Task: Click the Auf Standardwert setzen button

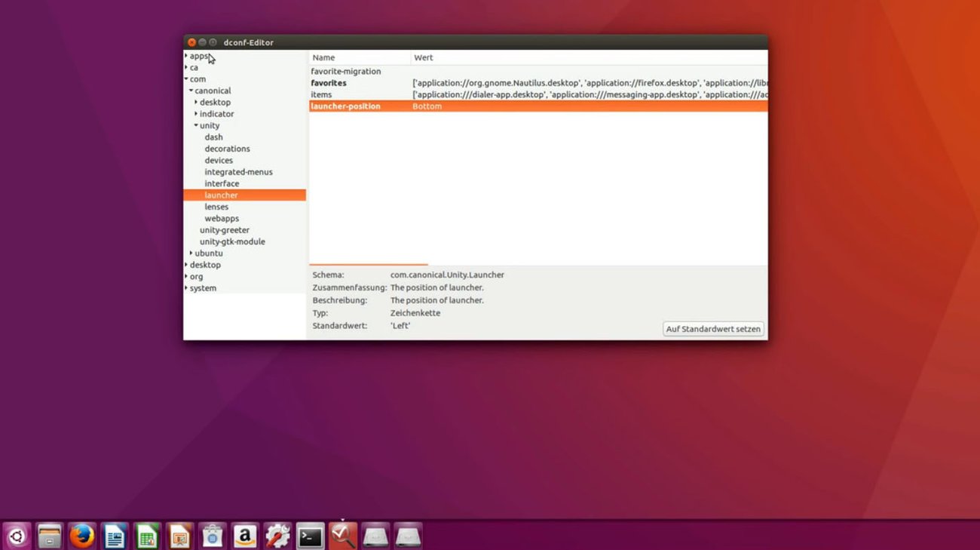Action: point(712,328)
